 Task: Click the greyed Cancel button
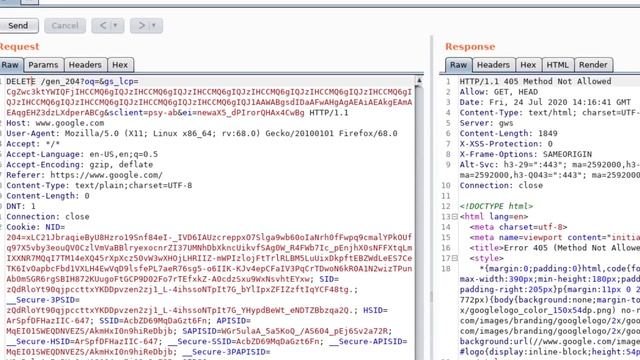click(65, 26)
